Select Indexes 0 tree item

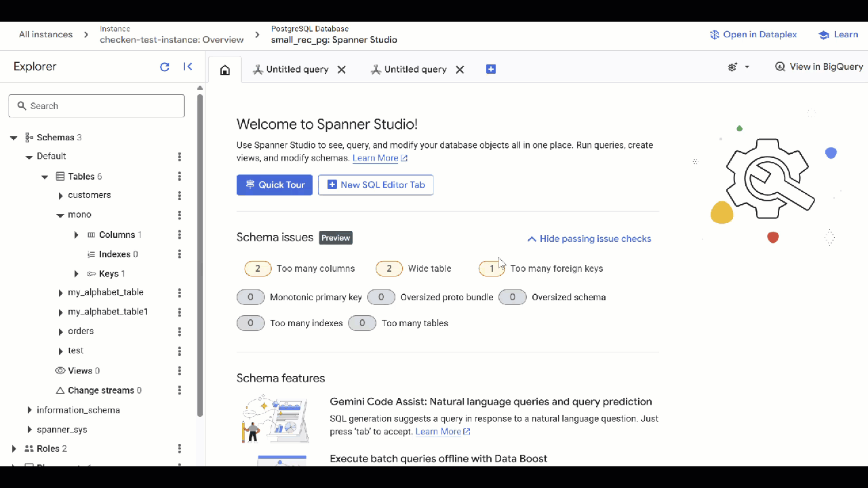[x=113, y=254]
